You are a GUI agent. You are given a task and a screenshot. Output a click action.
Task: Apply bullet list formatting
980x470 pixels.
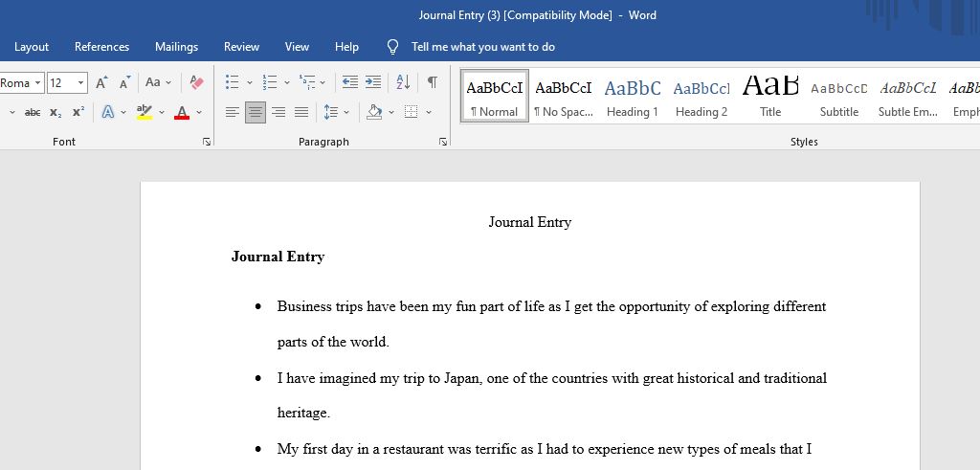232,82
